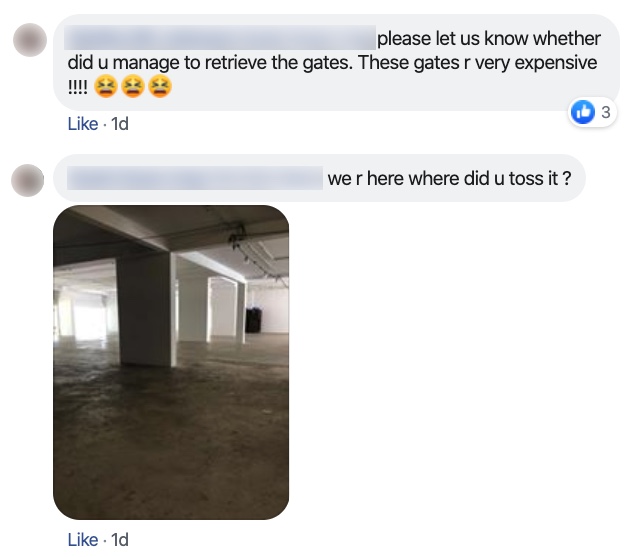Click the middle tired-face emoji

pyautogui.click(x=133, y=86)
